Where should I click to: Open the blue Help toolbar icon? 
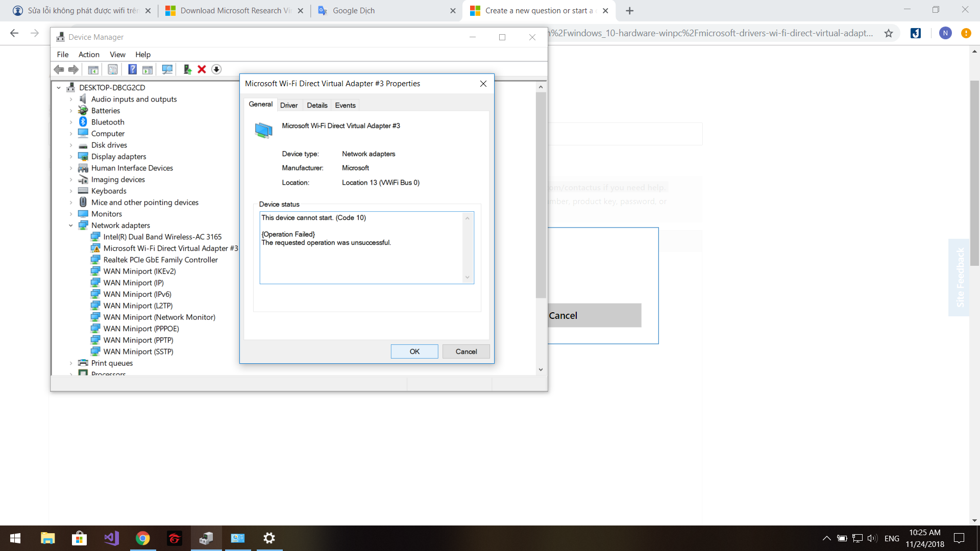pos(132,69)
